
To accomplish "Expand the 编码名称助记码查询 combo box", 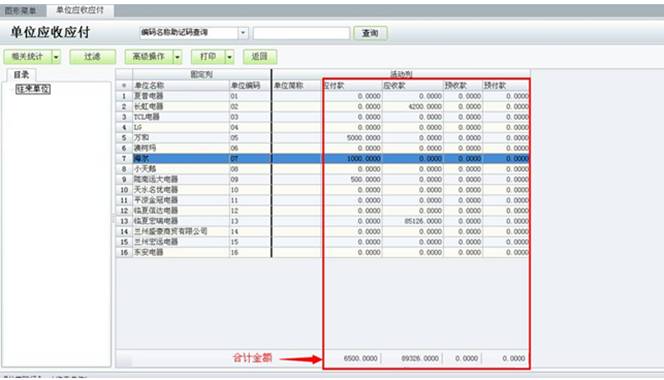I will (243, 33).
